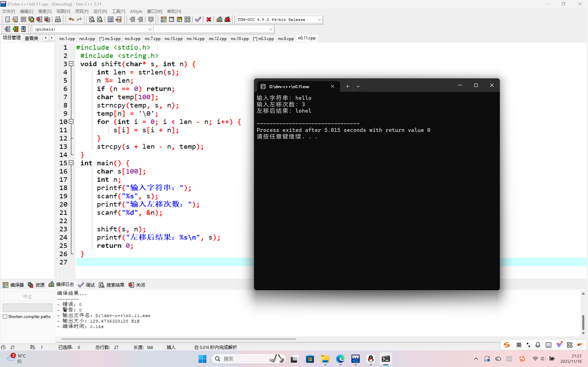Click the Compile icon with colored squares
This screenshot has width=588, height=367.
164,19
